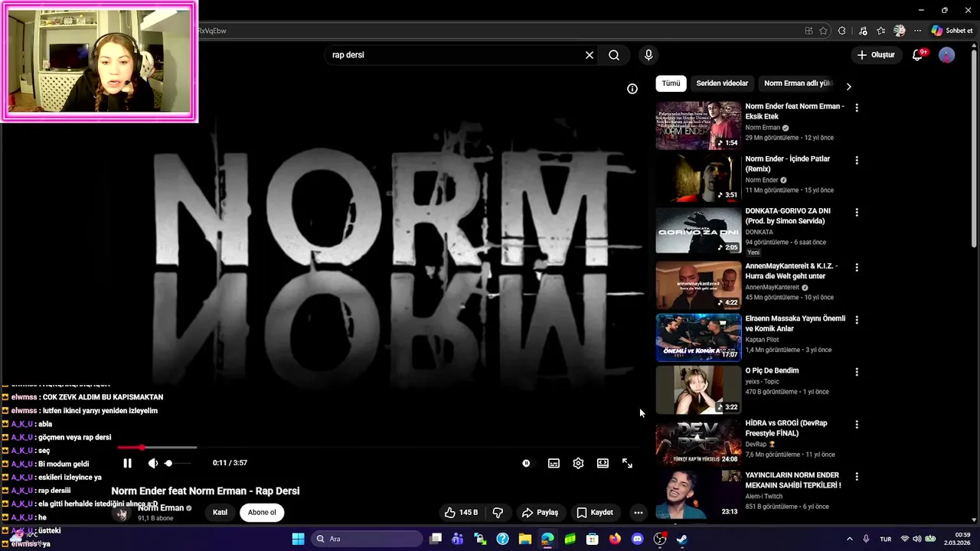
Task: Open options menu for AnnenMayKantereit video
Action: click(857, 268)
